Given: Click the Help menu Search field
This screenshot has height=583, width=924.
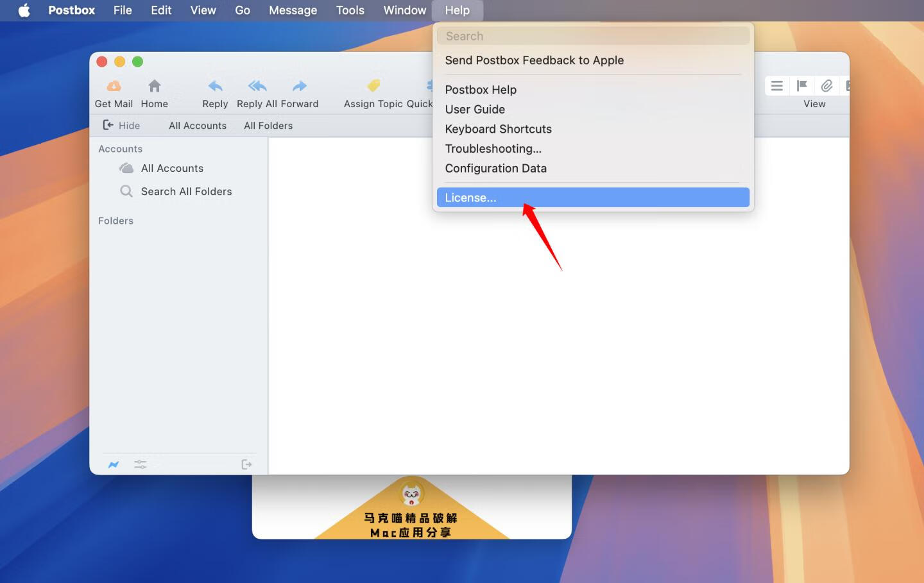Looking at the screenshot, I should [x=593, y=36].
